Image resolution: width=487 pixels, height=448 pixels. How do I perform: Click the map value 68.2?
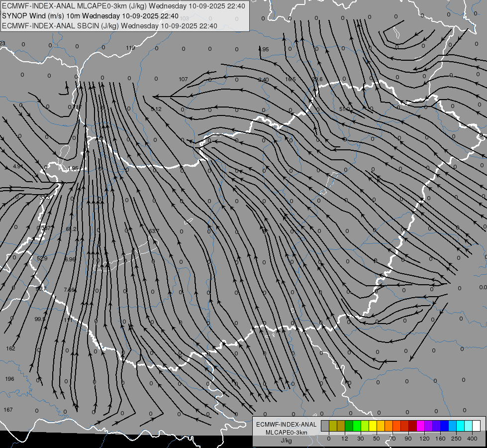(71, 229)
